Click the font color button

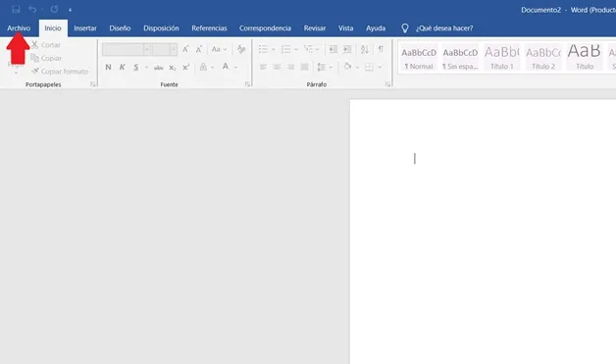(x=226, y=67)
